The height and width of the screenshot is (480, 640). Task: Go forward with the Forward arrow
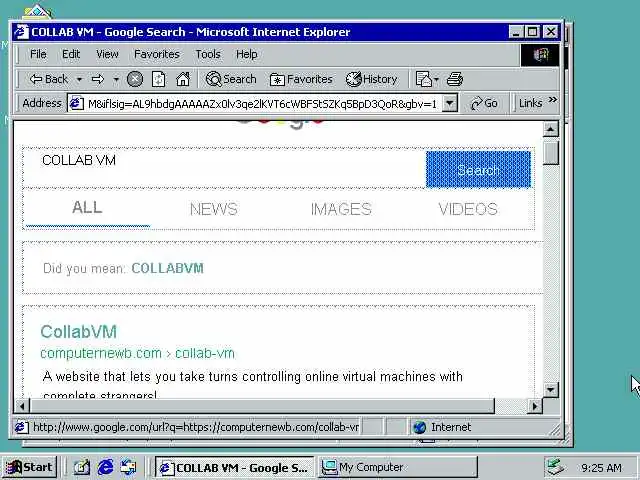(98, 79)
